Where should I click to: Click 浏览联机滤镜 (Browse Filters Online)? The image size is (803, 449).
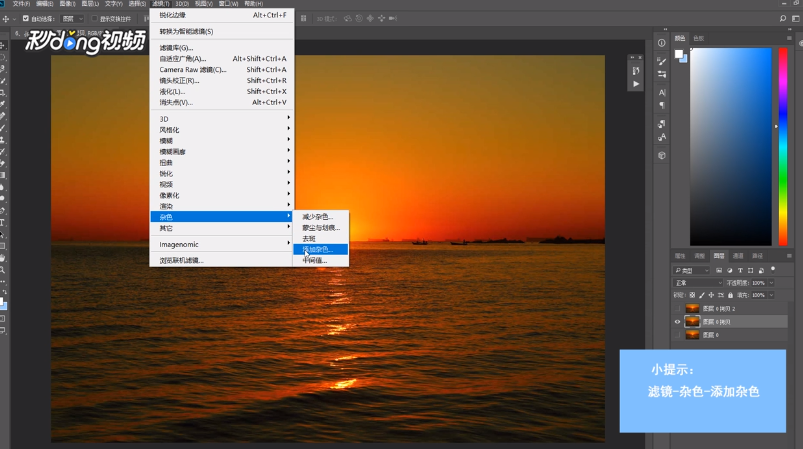click(222, 260)
